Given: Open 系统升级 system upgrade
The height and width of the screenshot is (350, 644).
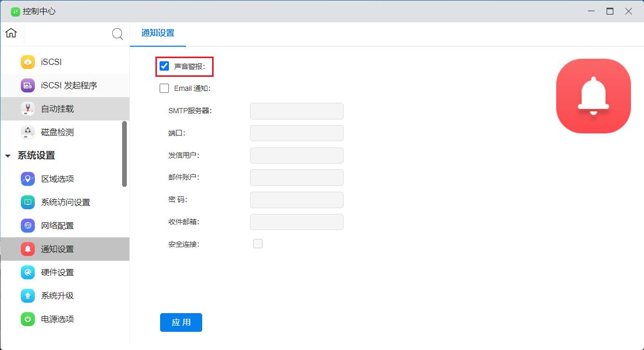Looking at the screenshot, I should tap(57, 296).
